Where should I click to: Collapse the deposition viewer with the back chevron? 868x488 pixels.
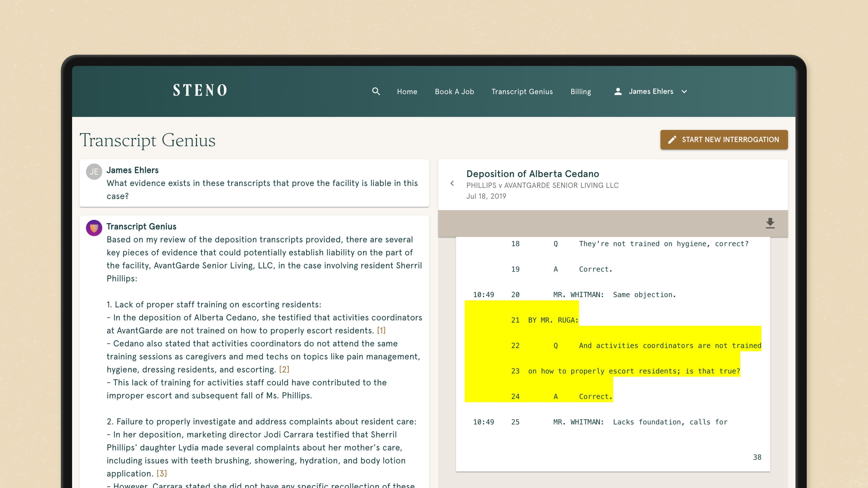pos(452,183)
